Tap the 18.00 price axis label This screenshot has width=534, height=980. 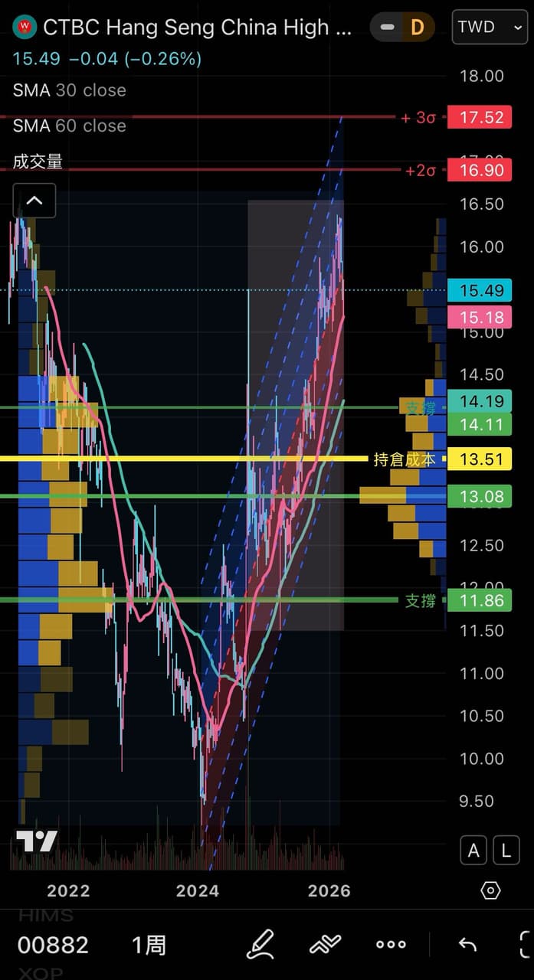point(482,76)
